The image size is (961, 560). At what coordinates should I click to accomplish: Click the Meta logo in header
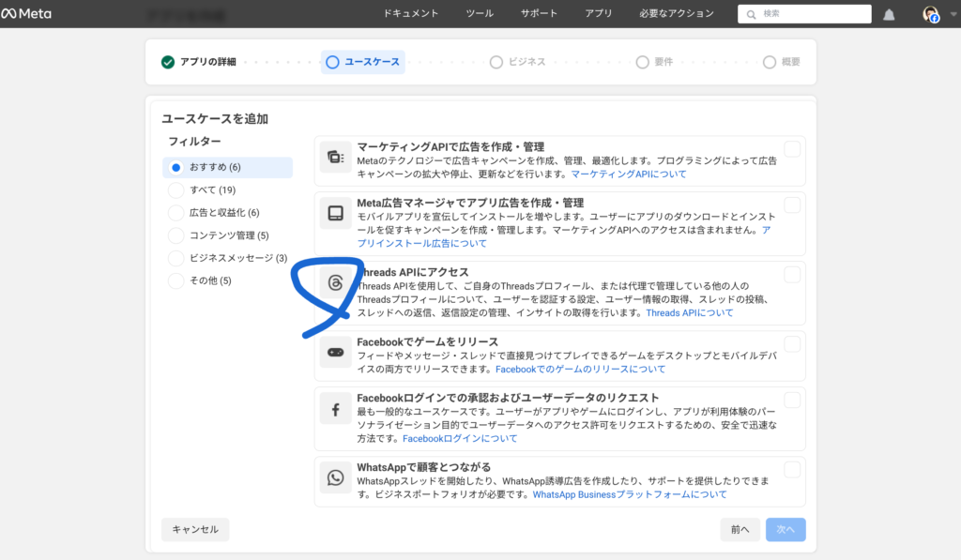tap(27, 14)
